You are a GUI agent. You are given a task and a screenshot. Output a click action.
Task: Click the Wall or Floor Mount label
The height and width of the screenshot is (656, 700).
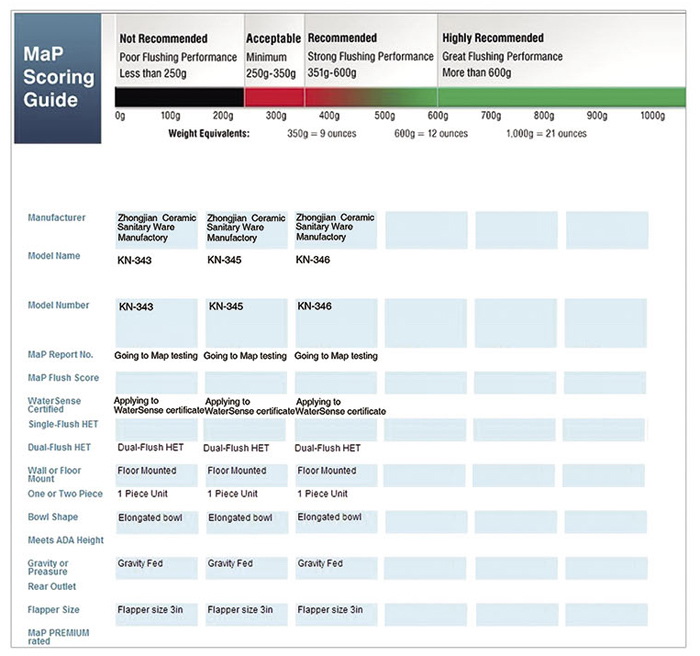[54, 475]
